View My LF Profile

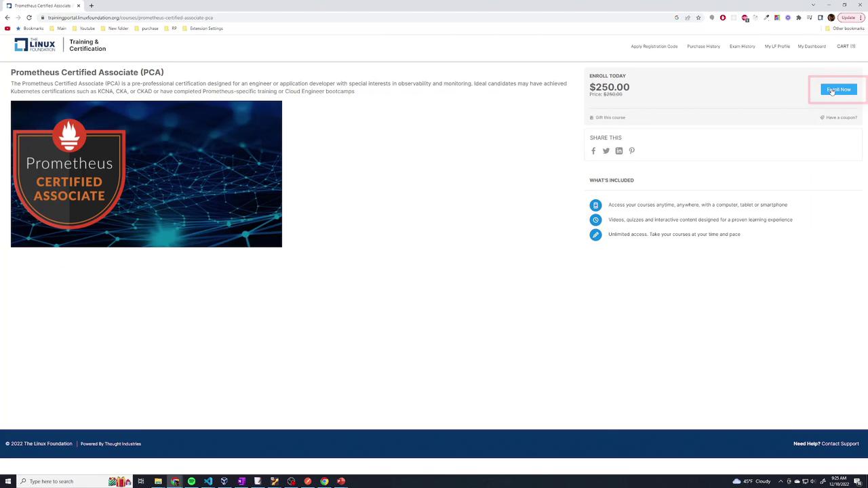pos(777,46)
